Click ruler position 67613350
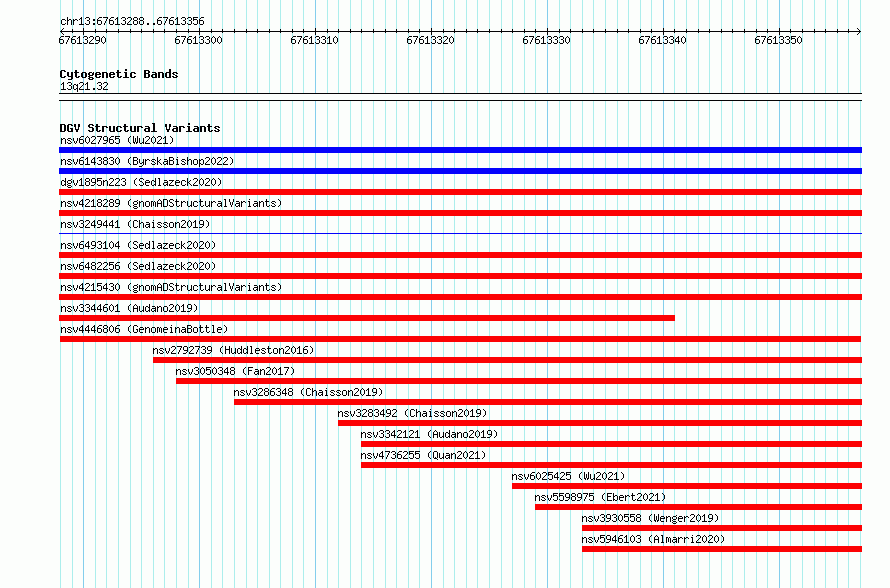This screenshot has height=588, width=890. [x=778, y=40]
